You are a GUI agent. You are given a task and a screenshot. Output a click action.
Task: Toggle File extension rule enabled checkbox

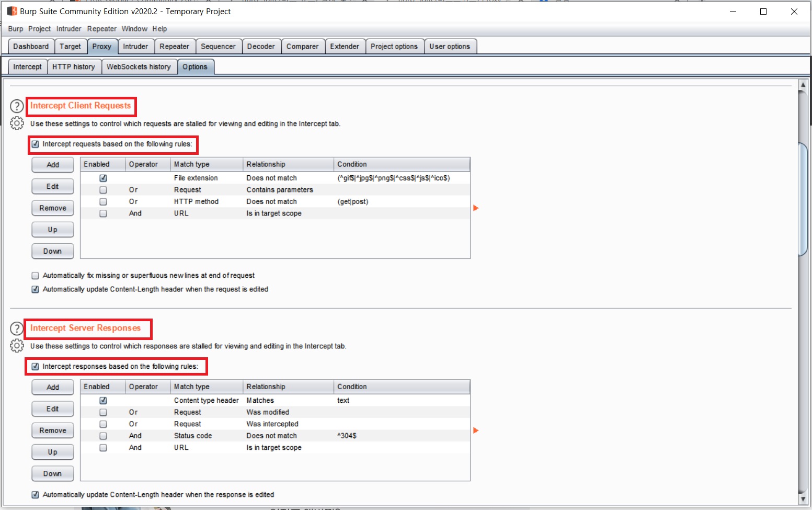[103, 178]
